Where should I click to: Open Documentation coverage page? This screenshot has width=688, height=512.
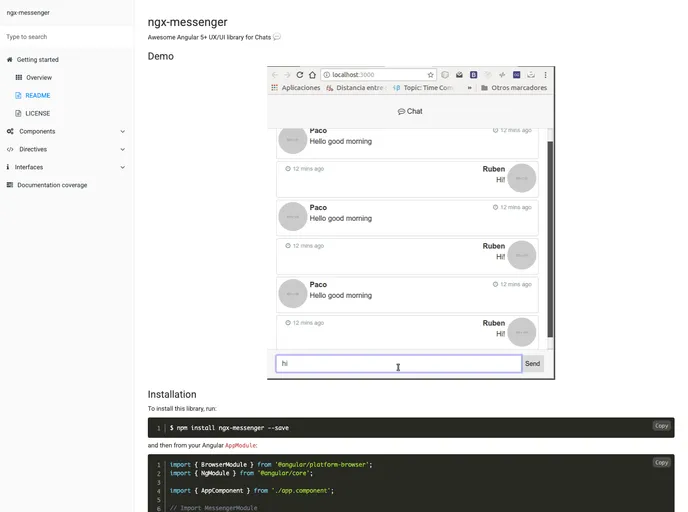tap(52, 185)
